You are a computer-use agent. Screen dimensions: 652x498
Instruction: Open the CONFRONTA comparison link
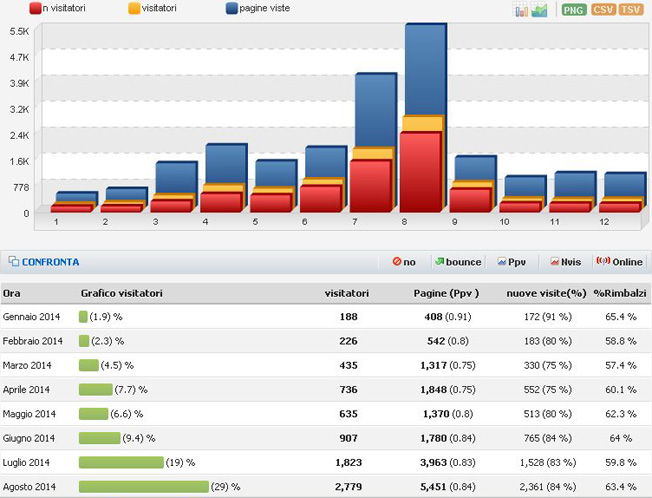(x=50, y=262)
